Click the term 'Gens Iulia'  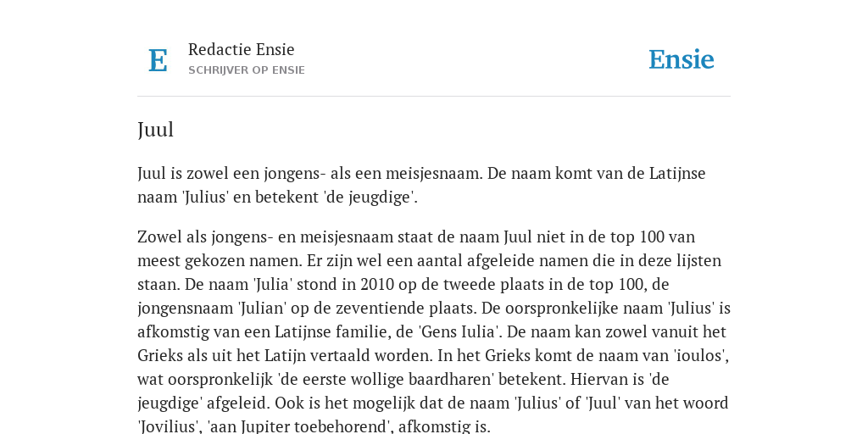click(x=457, y=331)
